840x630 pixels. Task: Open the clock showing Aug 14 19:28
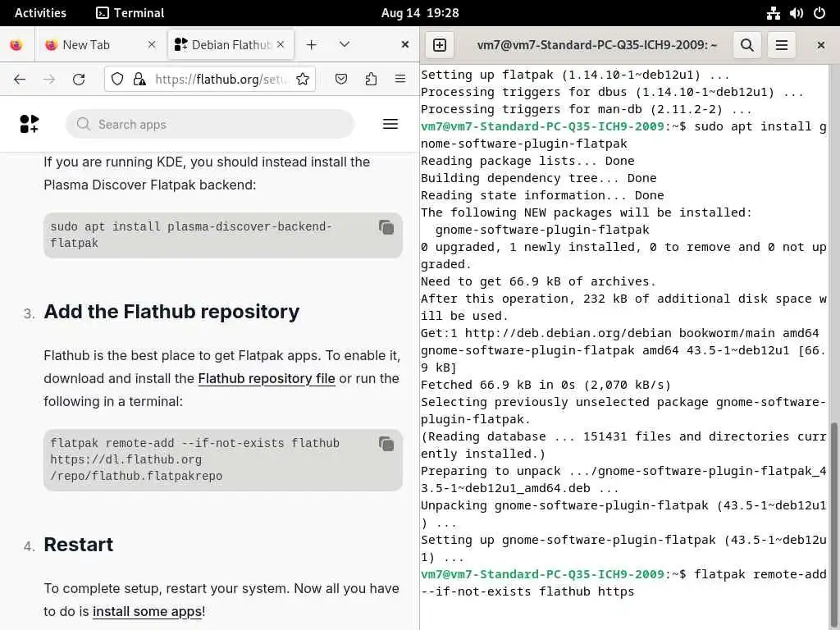[x=420, y=13]
